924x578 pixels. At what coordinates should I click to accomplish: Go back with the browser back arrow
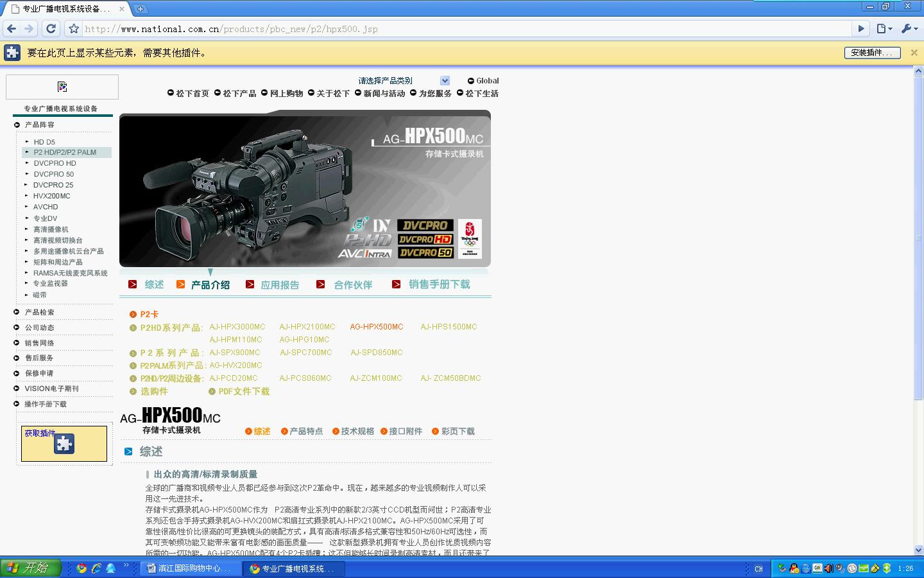tap(12, 29)
